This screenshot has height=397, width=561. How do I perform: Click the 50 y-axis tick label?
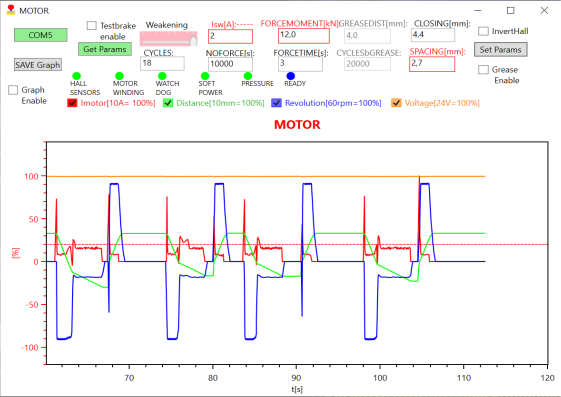(34, 219)
